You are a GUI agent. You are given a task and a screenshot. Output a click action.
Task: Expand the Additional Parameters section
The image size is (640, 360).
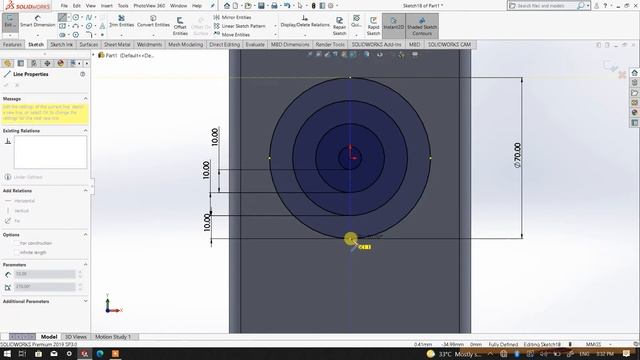85,301
